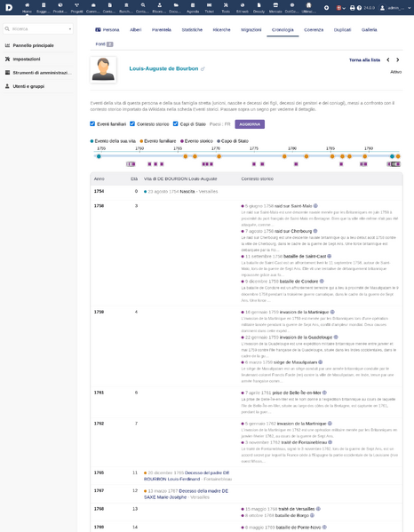Switch to the Migrazioni tab

tap(251, 30)
